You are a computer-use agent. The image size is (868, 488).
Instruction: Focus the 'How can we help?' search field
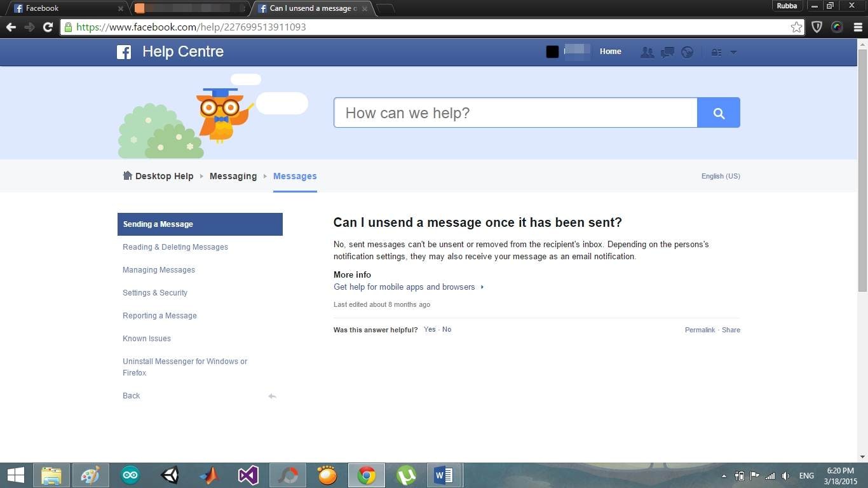click(x=515, y=112)
